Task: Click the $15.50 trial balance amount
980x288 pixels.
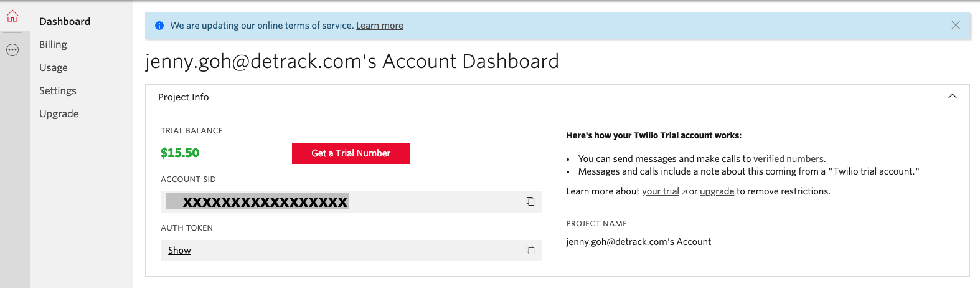Action: (x=180, y=153)
